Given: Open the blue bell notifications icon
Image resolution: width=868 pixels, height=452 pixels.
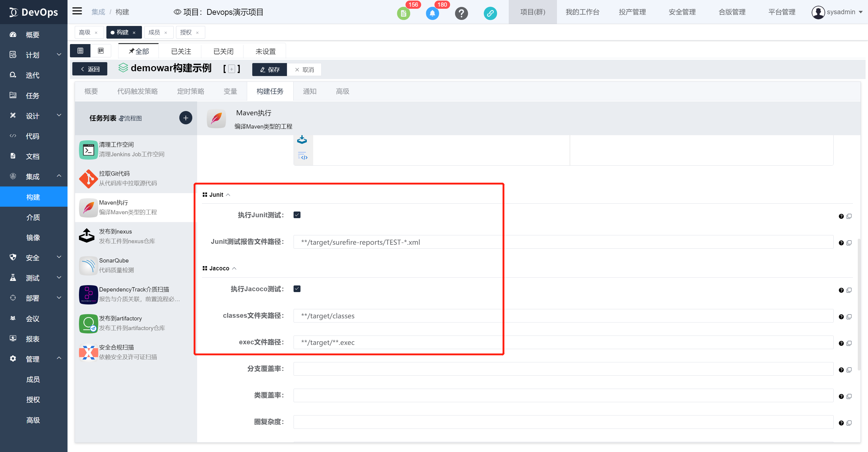Looking at the screenshot, I should 432,14.
